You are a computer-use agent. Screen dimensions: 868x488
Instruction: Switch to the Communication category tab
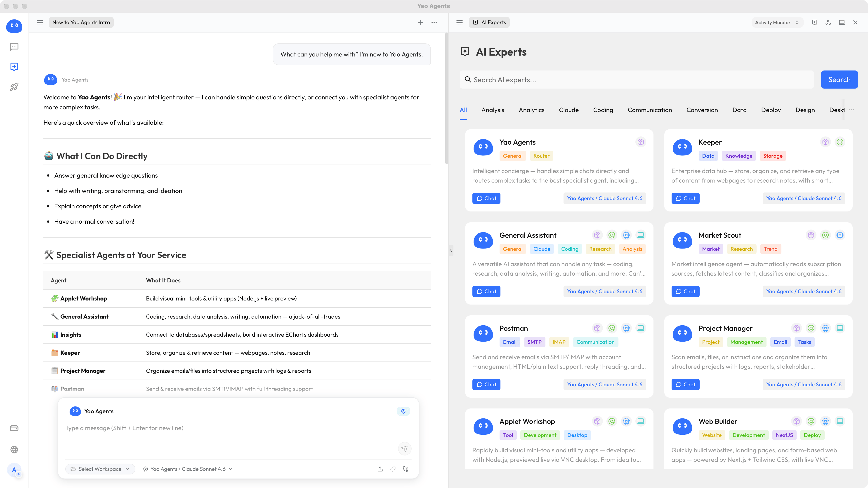pos(650,110)
